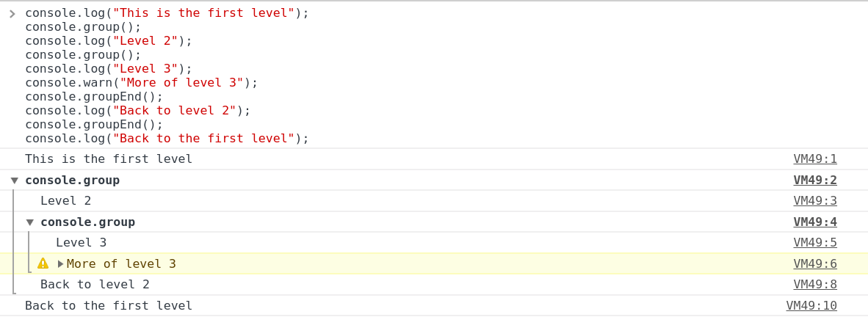Click the bold nested console.group label
Image resolution: width=868 pixels, height=317 pixels.
87,222
